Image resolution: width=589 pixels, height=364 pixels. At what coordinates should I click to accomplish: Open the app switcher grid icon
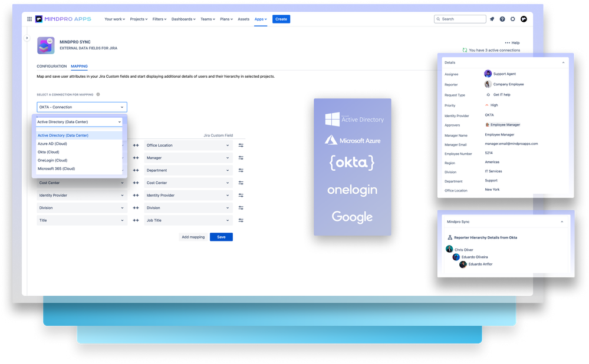coord(29,19)
